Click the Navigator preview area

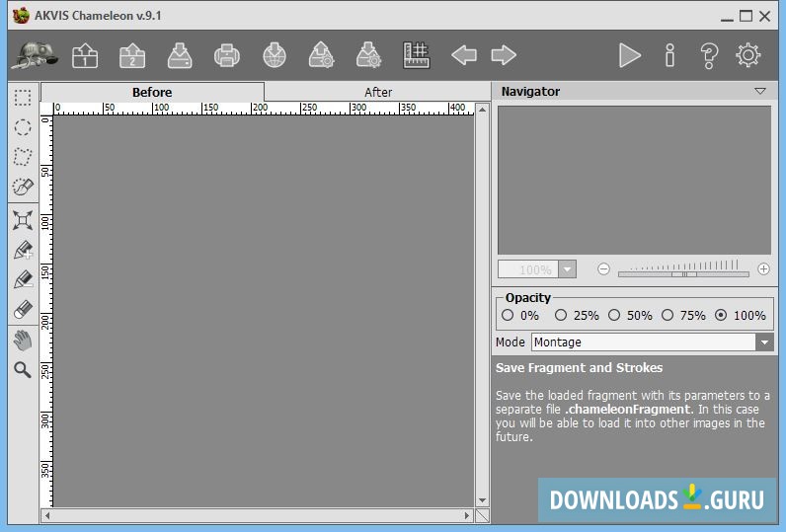coord(634,180)
